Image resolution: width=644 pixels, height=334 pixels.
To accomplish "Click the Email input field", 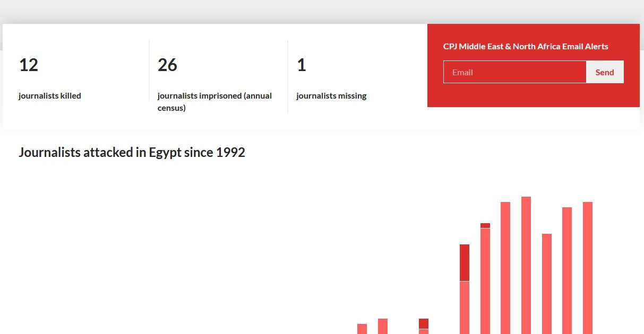I will tap(514, 72).
